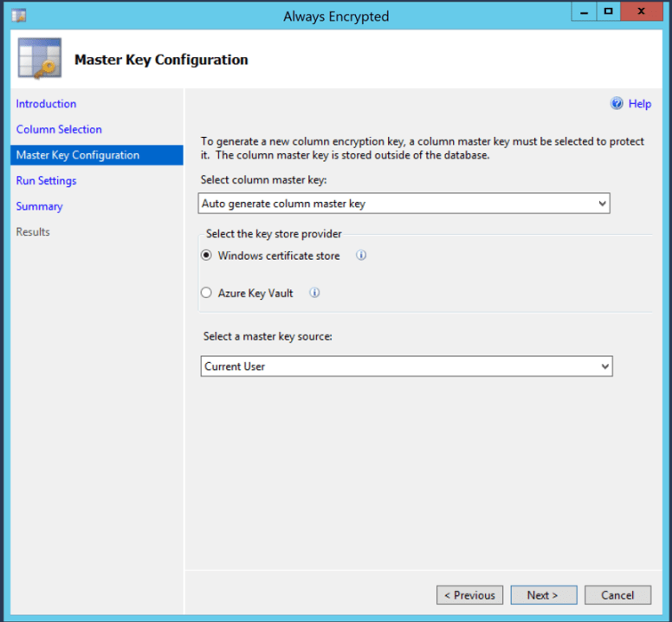The width and height of the screenshot is (672, 622).
Task: Proceed with the Next button
Action: (542, 595)
